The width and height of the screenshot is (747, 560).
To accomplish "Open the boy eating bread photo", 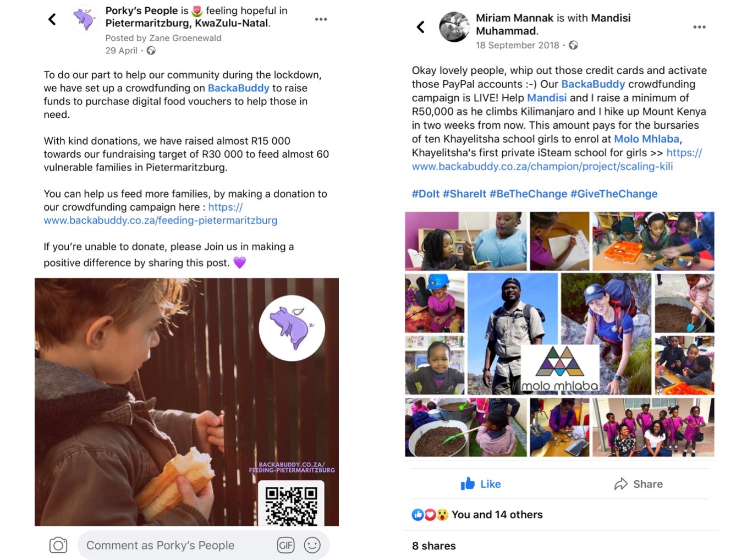I will pos(186,402).
